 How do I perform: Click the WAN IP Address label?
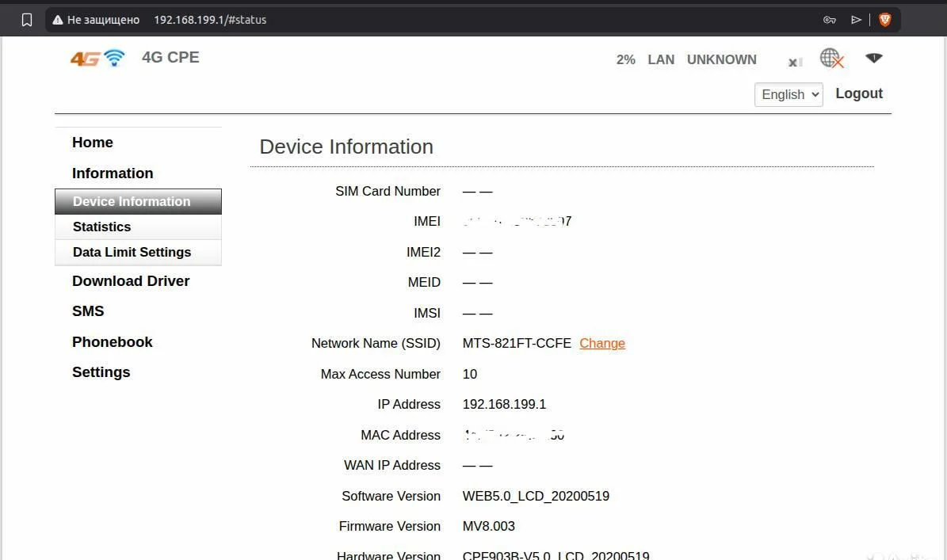pyautogui.click(x=392, y=465)
